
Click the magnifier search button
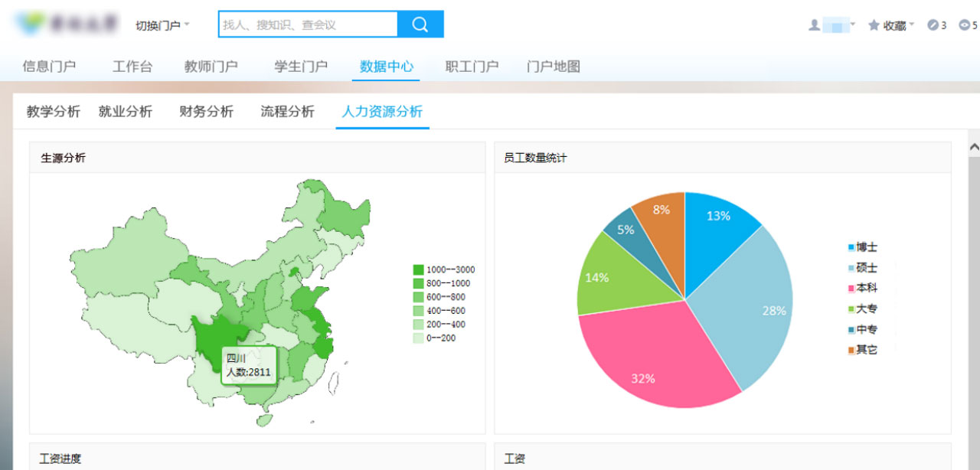click(x=420, y=24)
